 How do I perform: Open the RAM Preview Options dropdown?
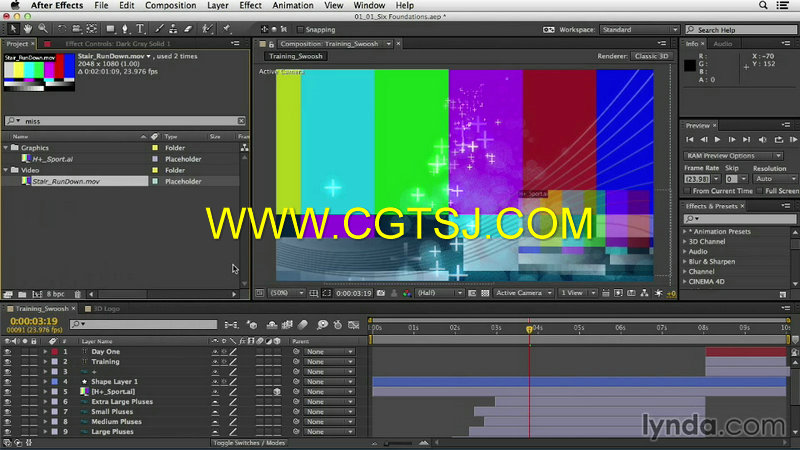pos(733,156)
